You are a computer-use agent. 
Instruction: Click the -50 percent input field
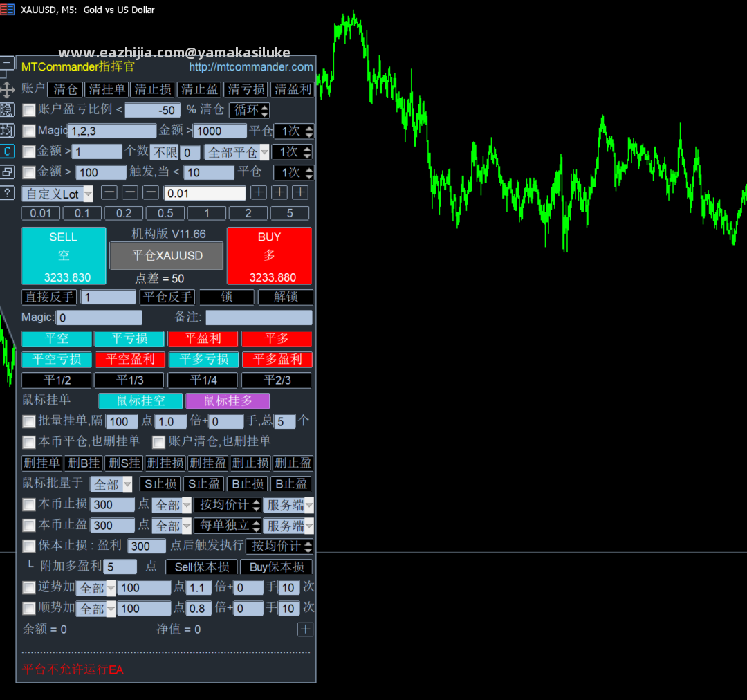(152, 111)
